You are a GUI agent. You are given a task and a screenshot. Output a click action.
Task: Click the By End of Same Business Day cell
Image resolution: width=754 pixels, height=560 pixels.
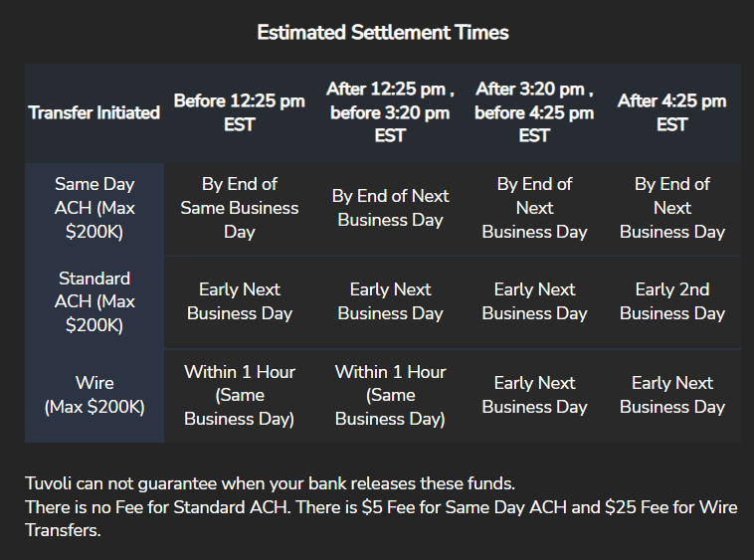pos(239,208)
